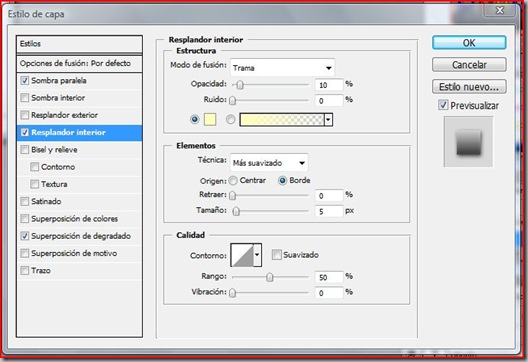Click the Retraer slider handle

232,195
